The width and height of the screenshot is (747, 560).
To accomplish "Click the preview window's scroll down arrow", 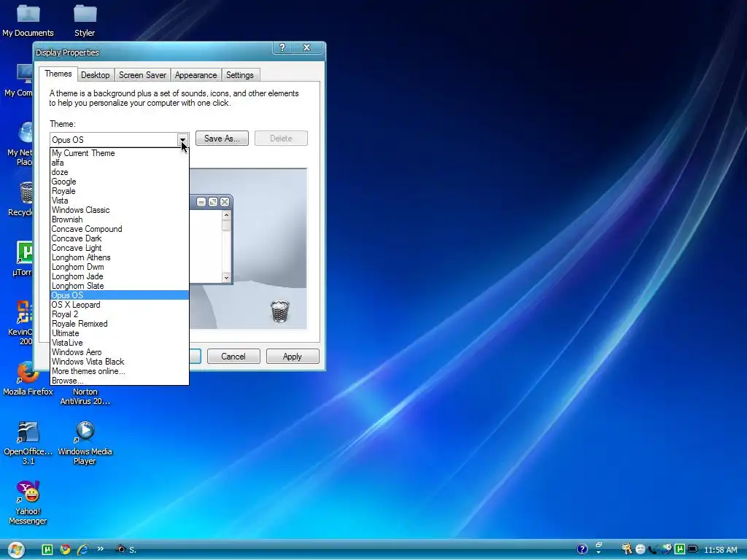I will pos(226,278).
